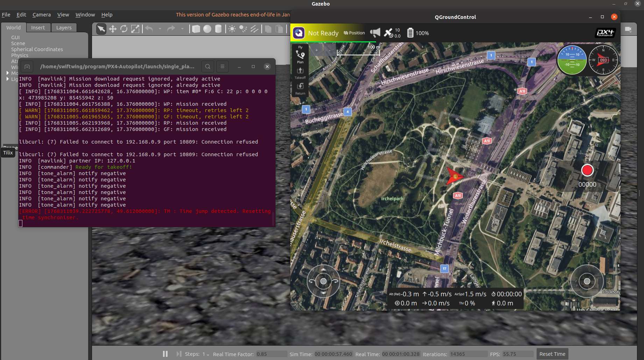Click the Reset Time button

click(552, 354)
